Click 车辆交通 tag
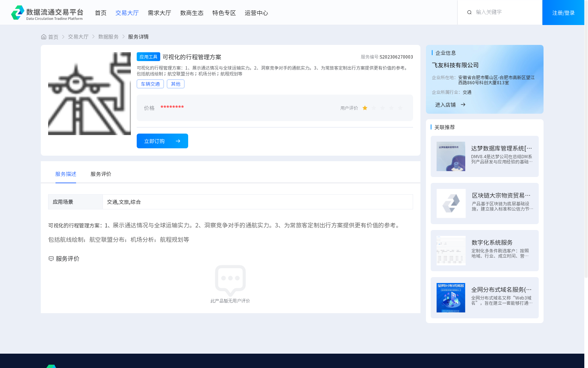The width and height of the screenshot is (588, 368). [x=150, y=84]
